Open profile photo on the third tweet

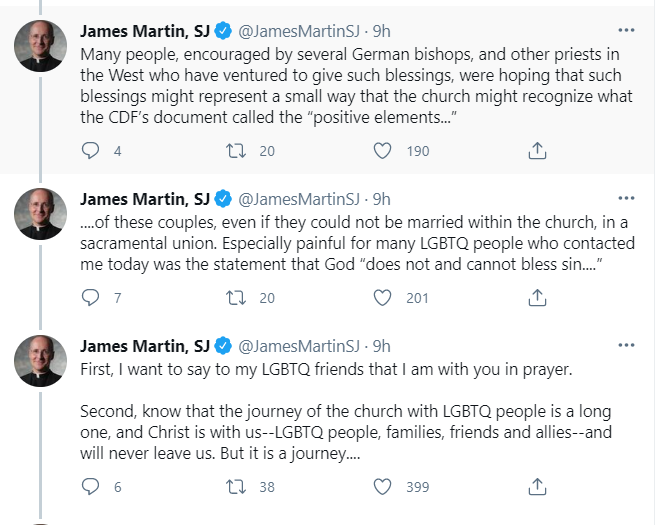click(40, 360)
